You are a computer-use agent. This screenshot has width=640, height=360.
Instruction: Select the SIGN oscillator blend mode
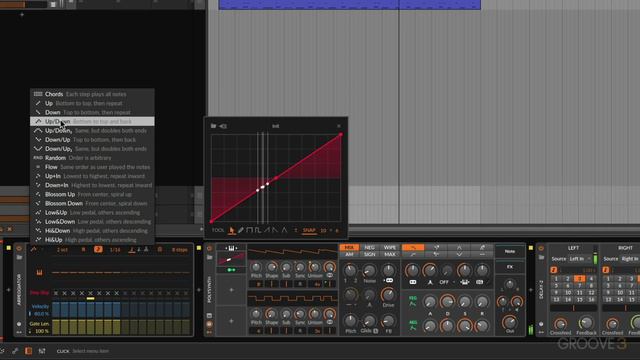click(x=369, y=254)
